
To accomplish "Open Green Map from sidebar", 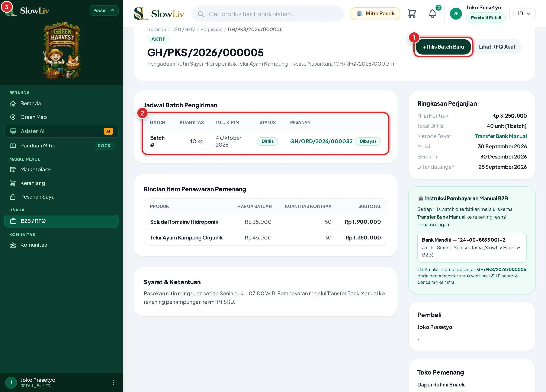I will coord(61,117).
